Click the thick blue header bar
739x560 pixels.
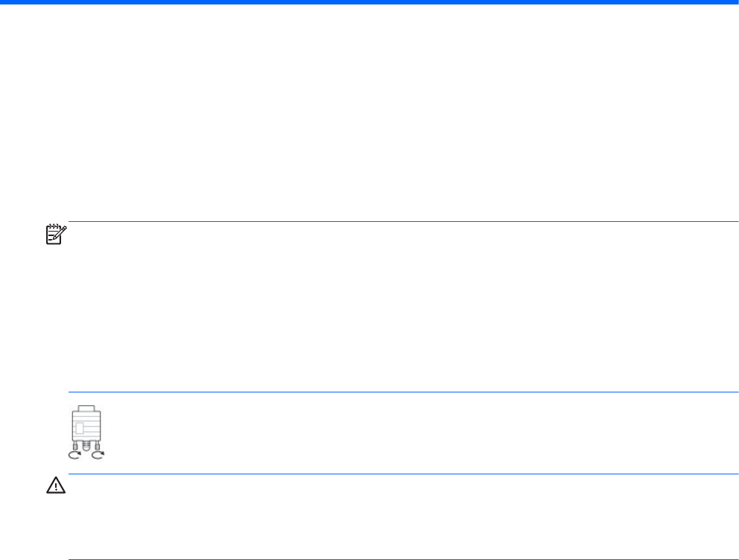[x=369, y=2]
